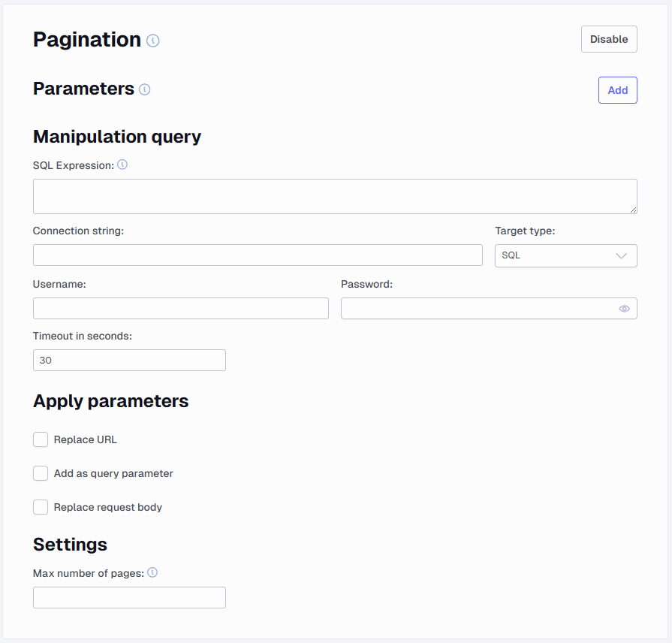Image resolution: width=672 pixels, height=643 pixels.
Task: Grab the SQL Expression textarea resize handle
Action: click(634, 210)
